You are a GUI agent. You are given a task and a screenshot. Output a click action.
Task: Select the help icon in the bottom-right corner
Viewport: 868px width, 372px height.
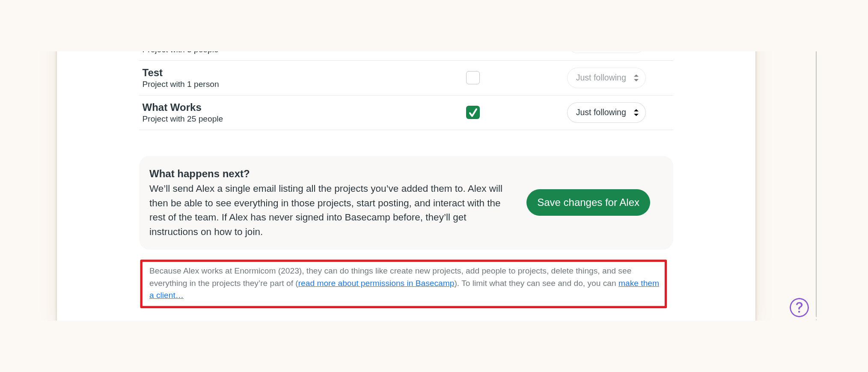[x=799, y=307]
